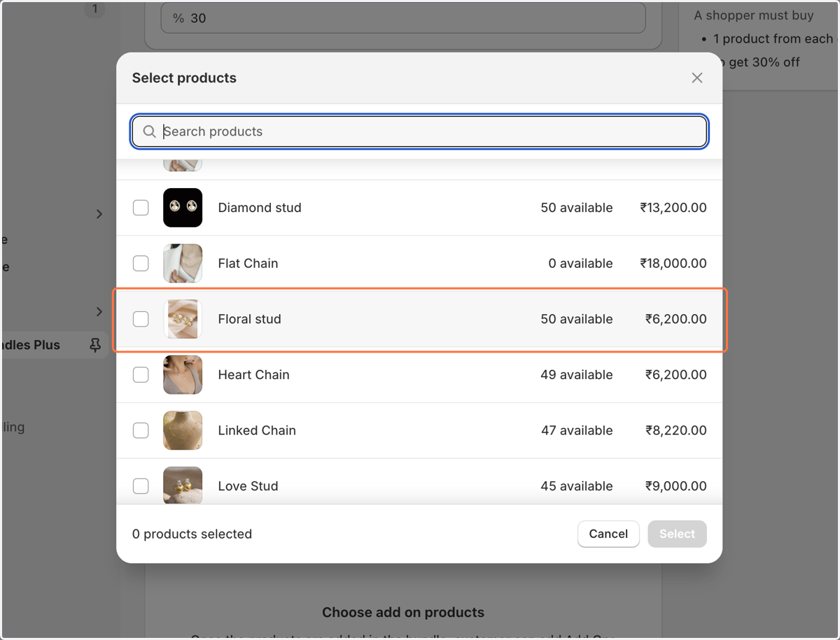This screenshot has height=640, width=840.
Task: Click the Love Stud product thumbnail
Action: click(x=183, y=485)
